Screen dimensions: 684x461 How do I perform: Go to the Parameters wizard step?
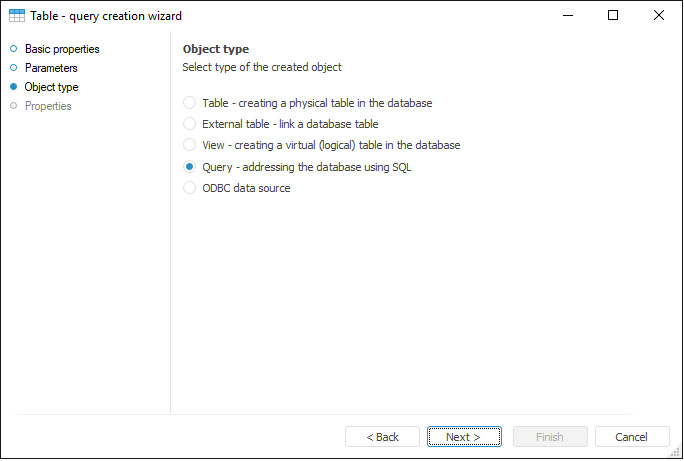(x=51, y=68)
